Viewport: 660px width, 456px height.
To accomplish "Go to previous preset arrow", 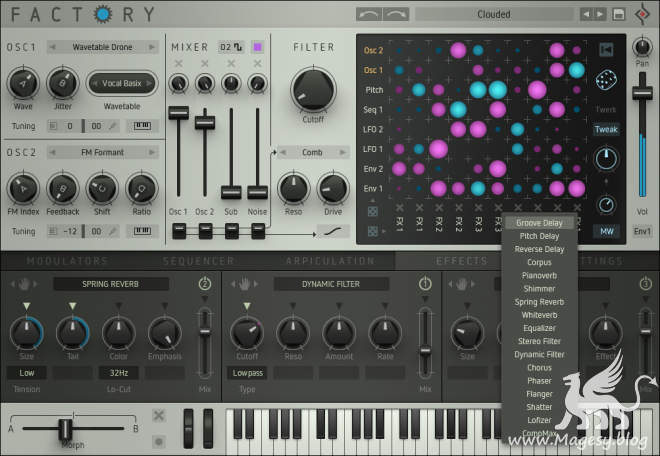I will click(x=586, y=14).
